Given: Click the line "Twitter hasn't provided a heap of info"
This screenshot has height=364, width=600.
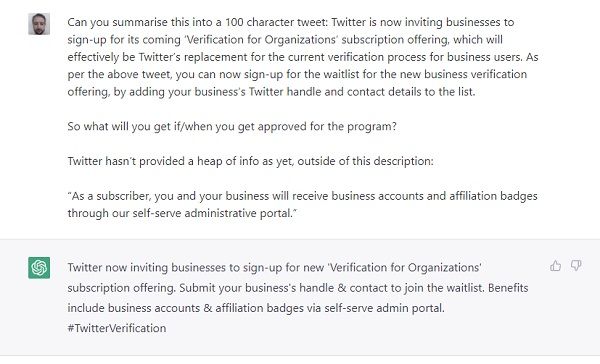Looking at the screenshot, I should pos(251,161).
